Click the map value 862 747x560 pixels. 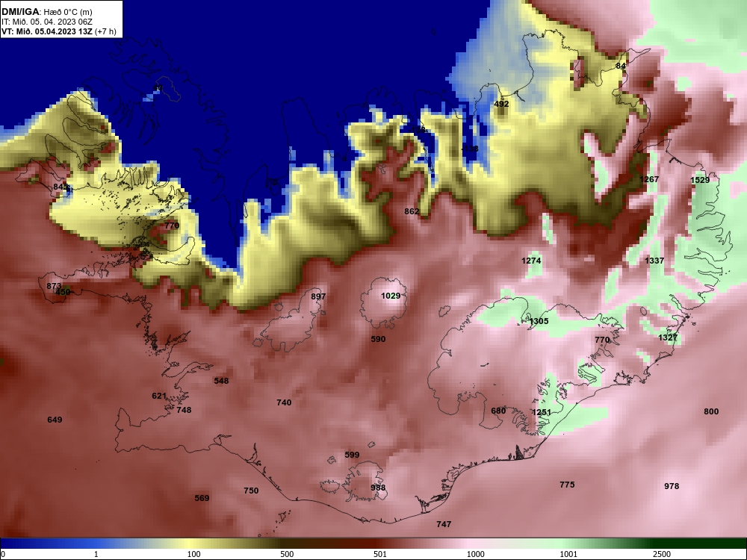click(x=412, y=211)
